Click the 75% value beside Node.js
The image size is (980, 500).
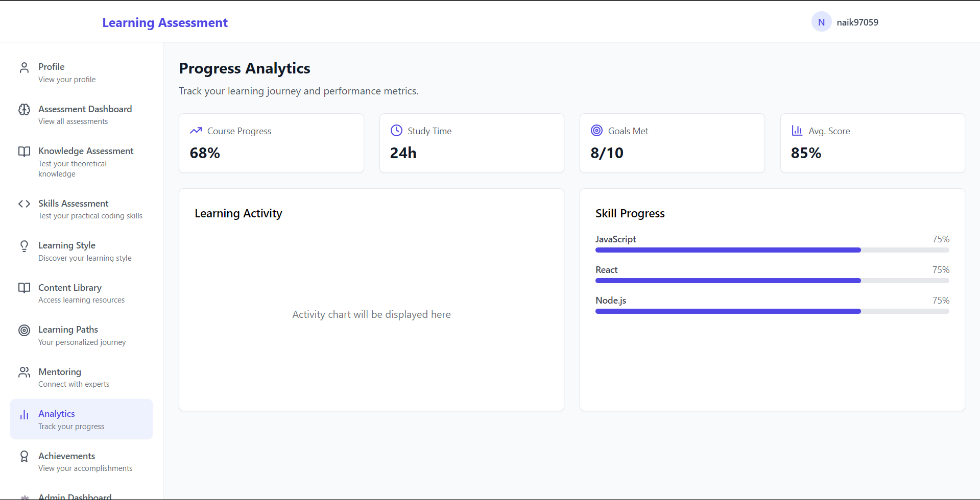[941, 301]
